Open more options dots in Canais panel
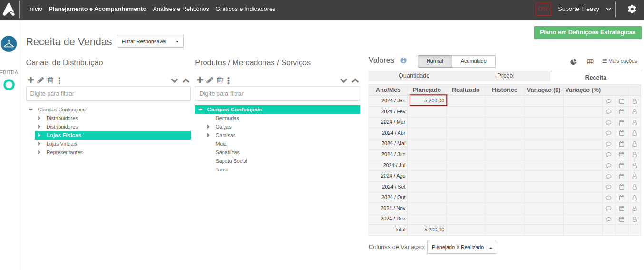The height and width of the screenshot is (270, 644). pyautogui.click(x=59, y=81)
